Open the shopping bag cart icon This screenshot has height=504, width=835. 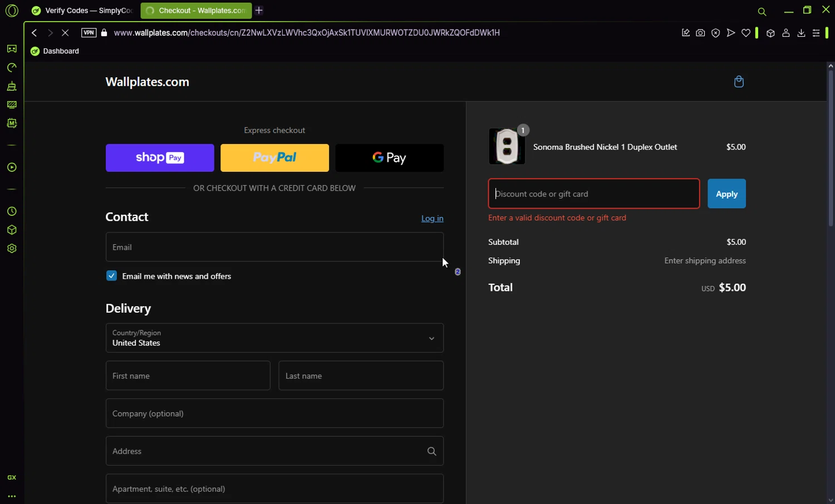(739, 82)
